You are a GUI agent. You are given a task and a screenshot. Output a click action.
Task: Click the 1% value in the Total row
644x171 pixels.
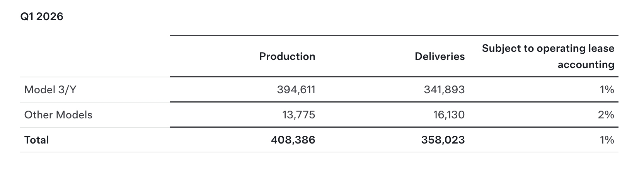(607, 140)
